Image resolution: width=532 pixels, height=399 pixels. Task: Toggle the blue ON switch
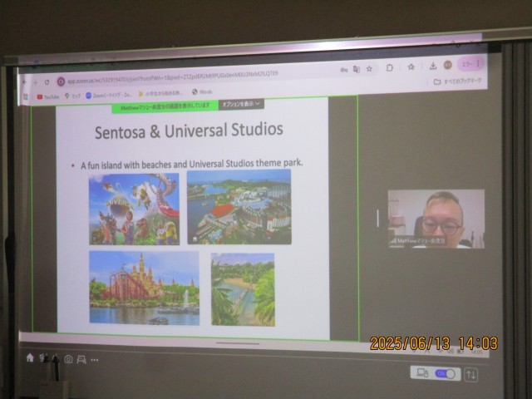click(445, 374)
